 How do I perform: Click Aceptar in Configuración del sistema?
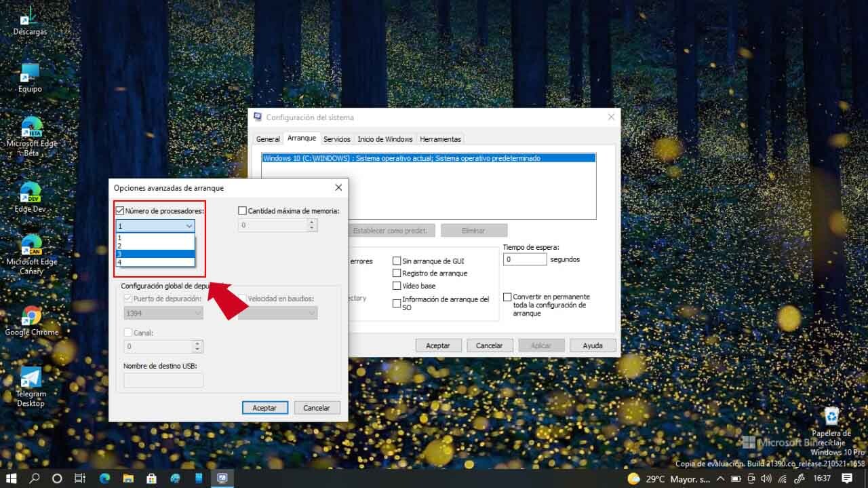click(x=438, y=345)
